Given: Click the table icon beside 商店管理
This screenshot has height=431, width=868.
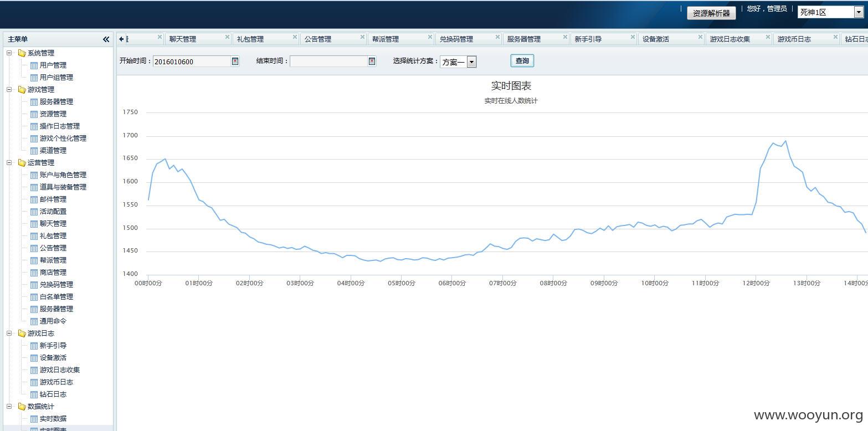Looking at the screenshot, I should tap(34, 273).
